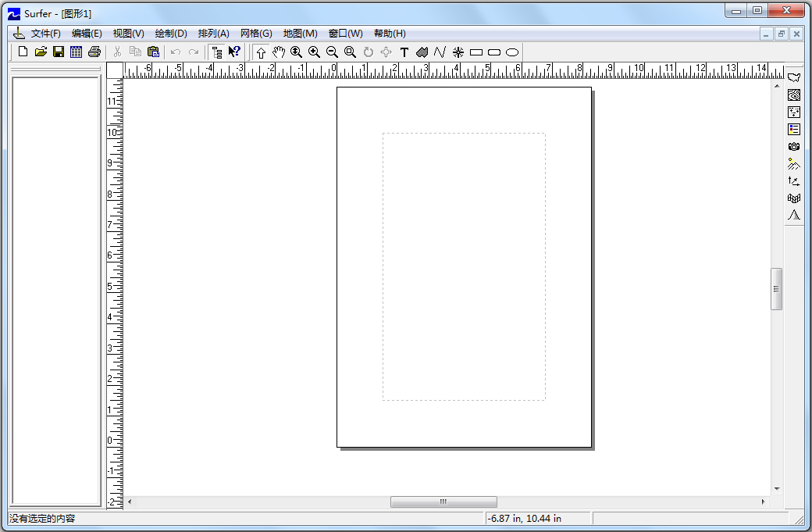Restore the inner 图形1 document window

tap(781, 34)
